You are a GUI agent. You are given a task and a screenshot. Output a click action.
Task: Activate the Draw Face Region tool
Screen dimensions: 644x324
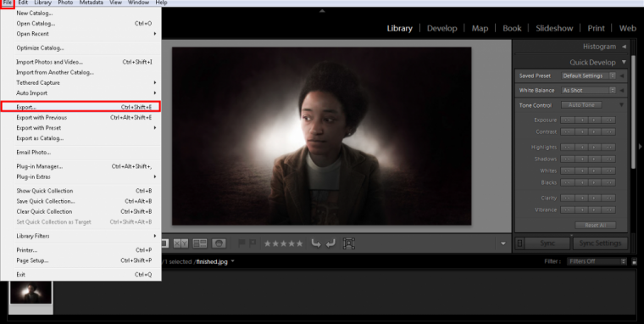click(349, 243)
